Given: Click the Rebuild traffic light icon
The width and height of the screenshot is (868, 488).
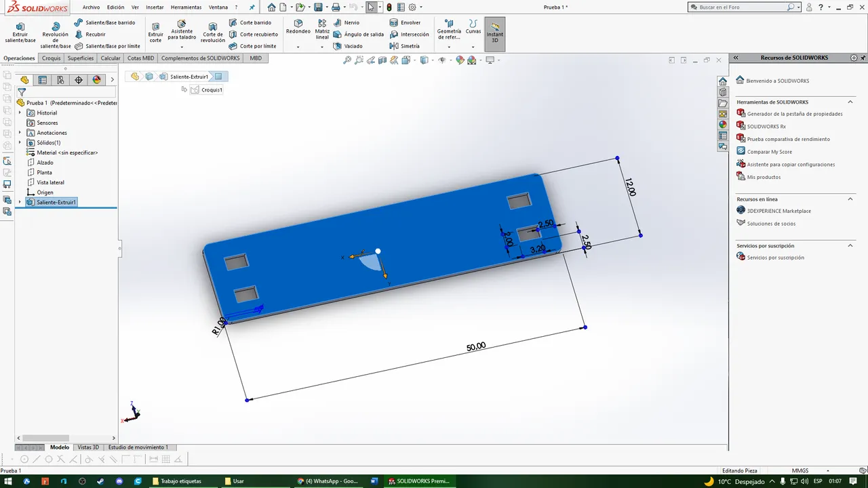Looking at the screenshot, I should [389, 7].
